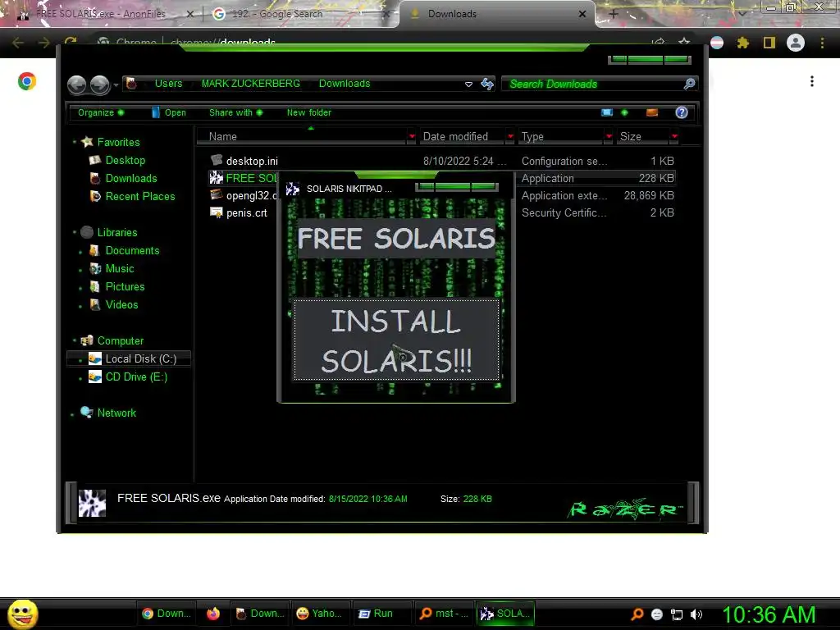The image size is (840, 630).
Task: Open the Type column filter dropdown
Action: pos(609,137)
